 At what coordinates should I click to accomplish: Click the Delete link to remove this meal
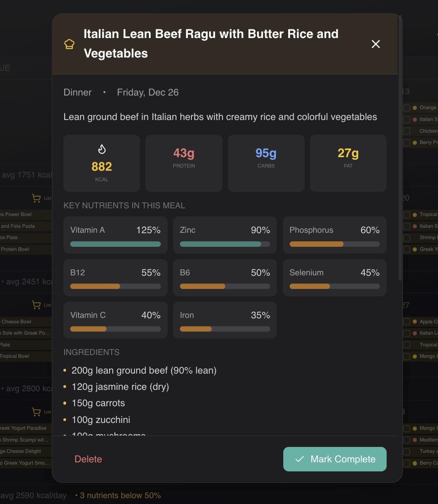88,459
